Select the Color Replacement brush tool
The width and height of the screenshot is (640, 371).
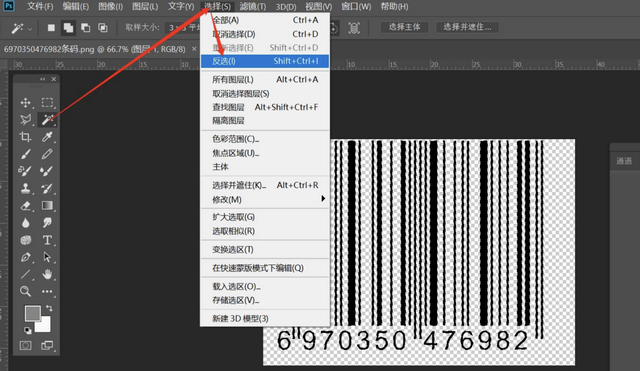tap(25, 171)
